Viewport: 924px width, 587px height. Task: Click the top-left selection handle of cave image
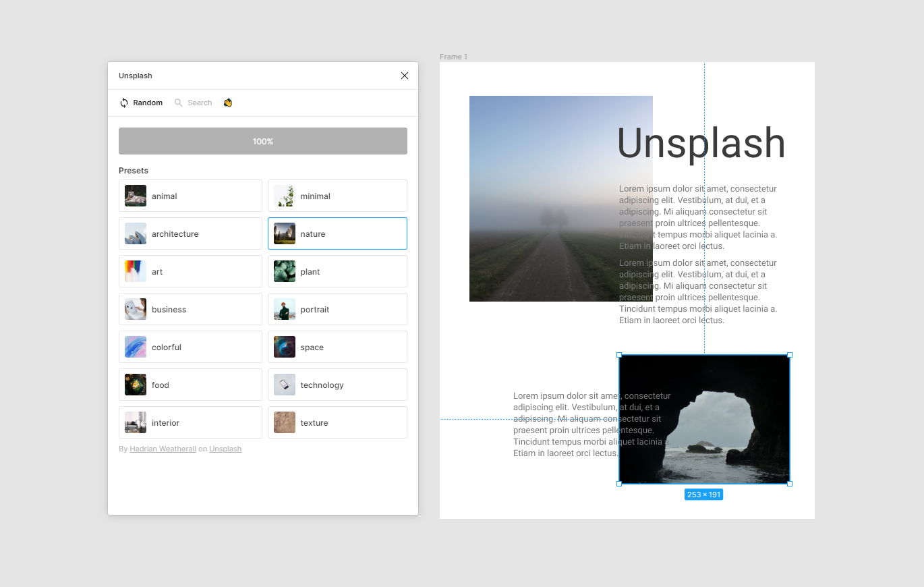click(619, 355)
